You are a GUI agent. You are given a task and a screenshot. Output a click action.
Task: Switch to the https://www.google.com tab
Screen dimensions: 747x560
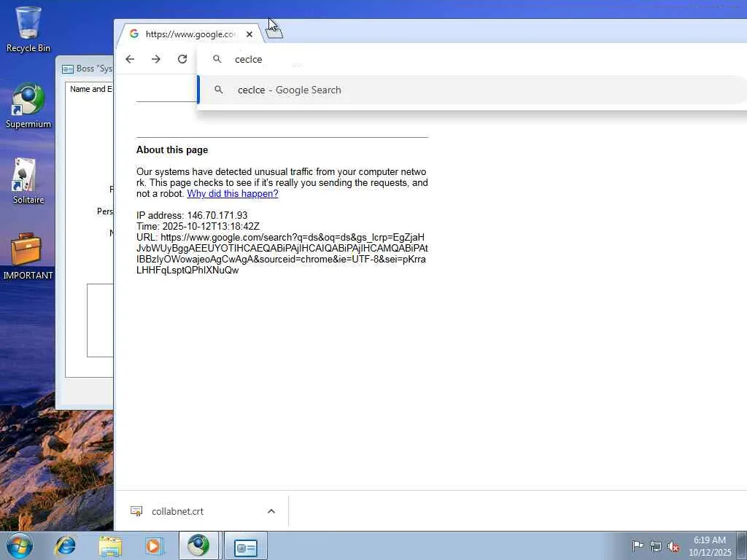click(190, 34)
